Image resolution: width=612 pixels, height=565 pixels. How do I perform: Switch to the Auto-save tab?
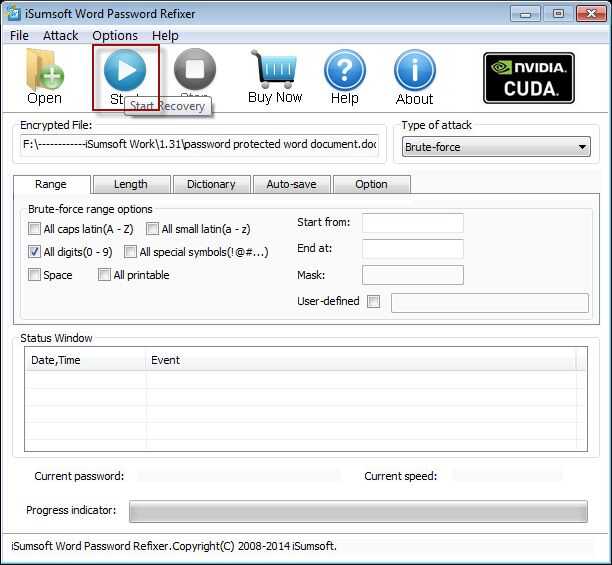point(292,184)
